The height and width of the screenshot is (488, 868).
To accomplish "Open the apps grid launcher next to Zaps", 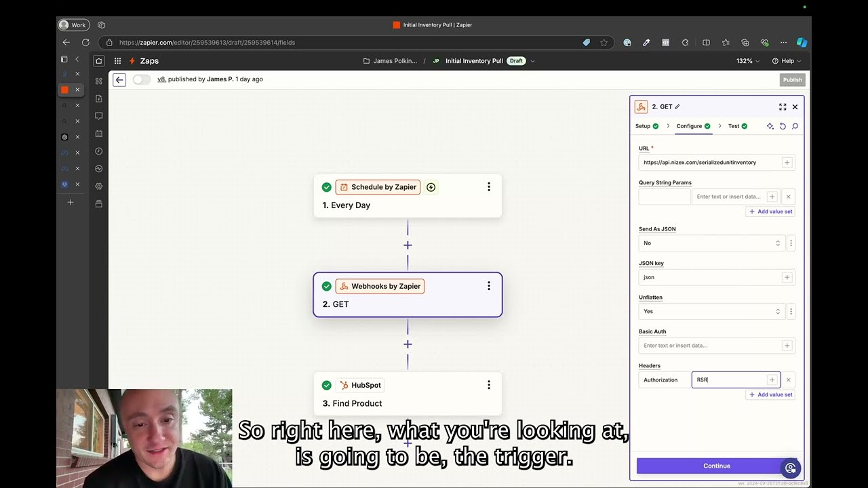I will pyautogui.click(x=117, y=61).
